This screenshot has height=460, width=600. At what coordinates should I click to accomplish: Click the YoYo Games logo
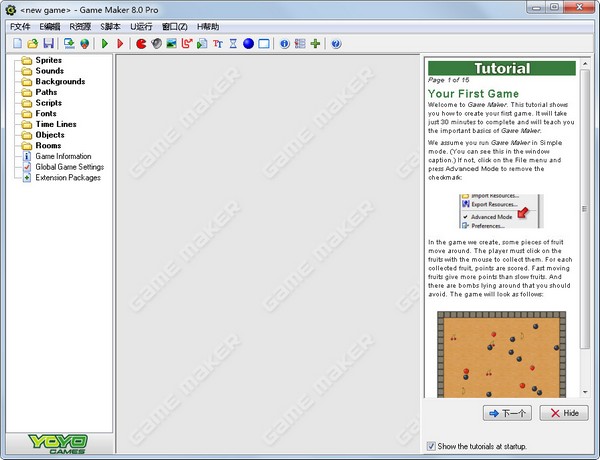pos(58,444)
